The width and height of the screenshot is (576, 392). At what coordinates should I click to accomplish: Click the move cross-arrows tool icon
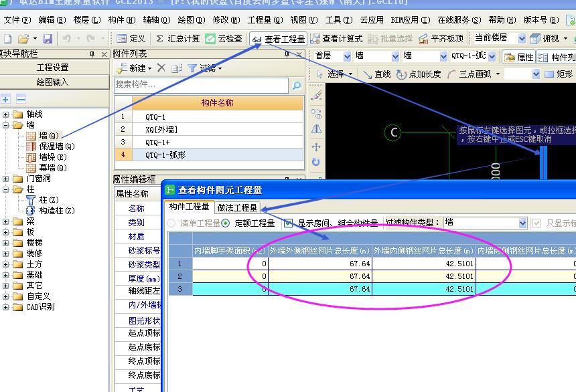click(316, 147)
